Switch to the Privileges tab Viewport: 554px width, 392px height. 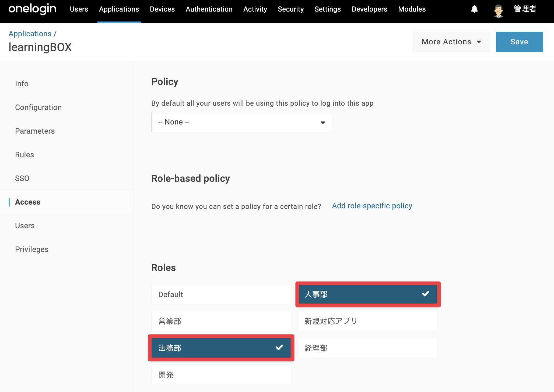(32, 249)
